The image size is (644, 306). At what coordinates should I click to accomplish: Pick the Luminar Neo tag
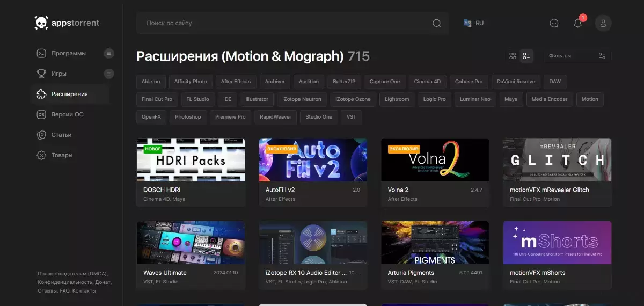click(475, 99)
